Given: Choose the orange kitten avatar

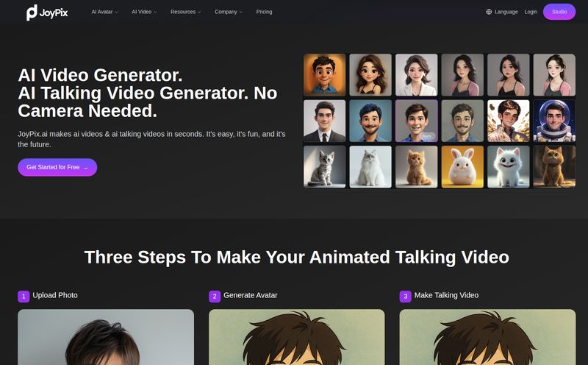Looking at the screenshot, I should click(416, 166).
